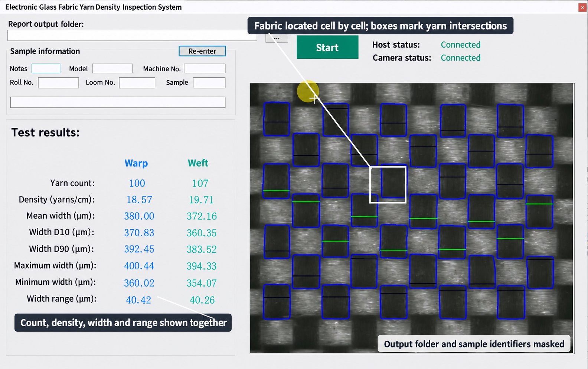
Task: Click the wide field below Roll No.
Action: [x=118, y=102]
